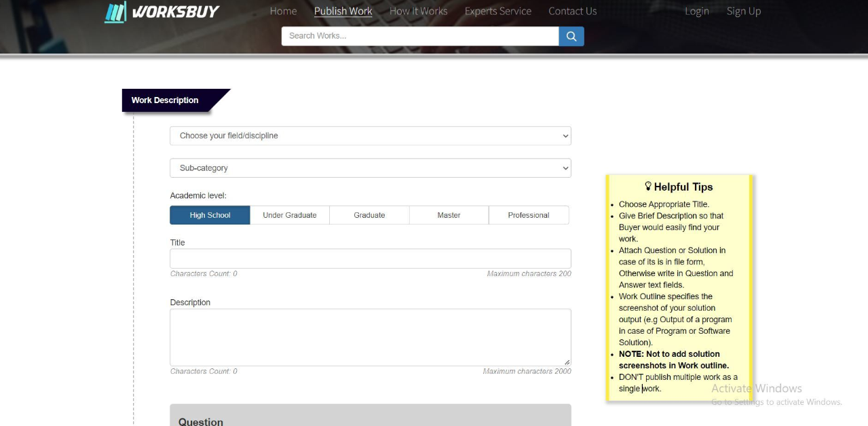The image size is (868, 426).
Task: Focus the Search Works input field
Action: [x=419, y=36]
